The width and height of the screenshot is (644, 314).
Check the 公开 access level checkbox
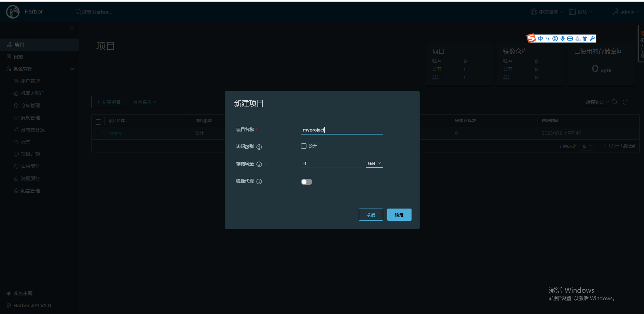[x=304, y=146]
